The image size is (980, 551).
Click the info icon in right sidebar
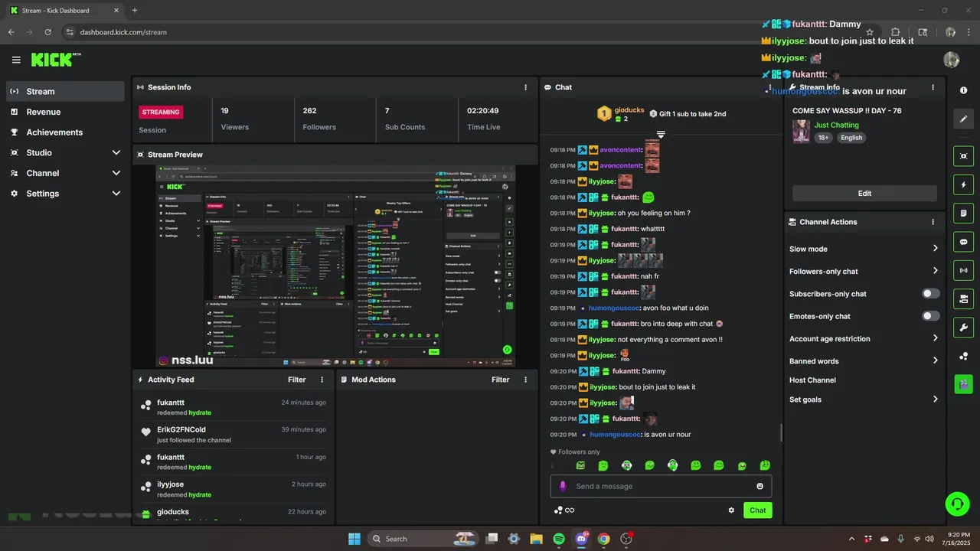(x=963, y=90)
